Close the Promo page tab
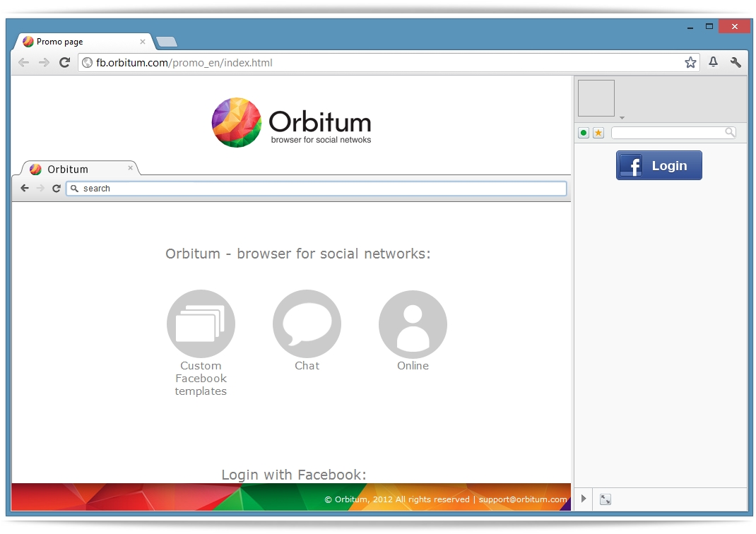 143,42
